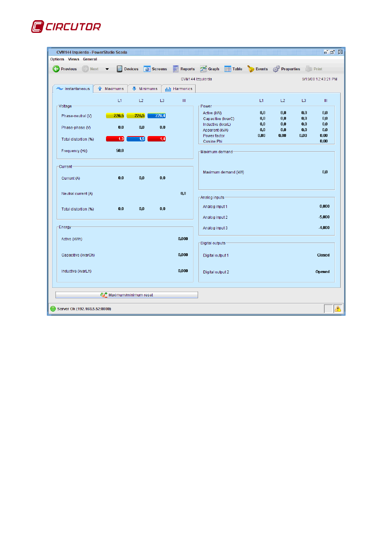
Task: Click Digital output 2 Opened state
Action: [x=323, y=272]
